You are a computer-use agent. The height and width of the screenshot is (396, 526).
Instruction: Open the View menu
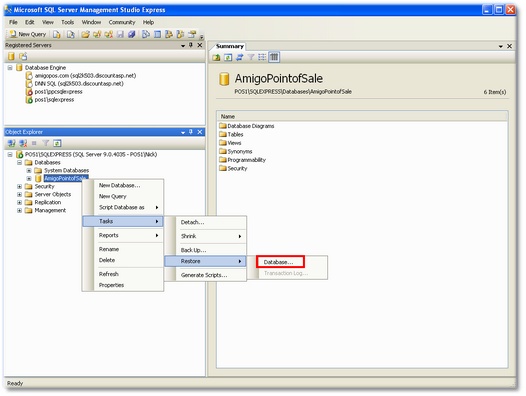pos(48,22)
